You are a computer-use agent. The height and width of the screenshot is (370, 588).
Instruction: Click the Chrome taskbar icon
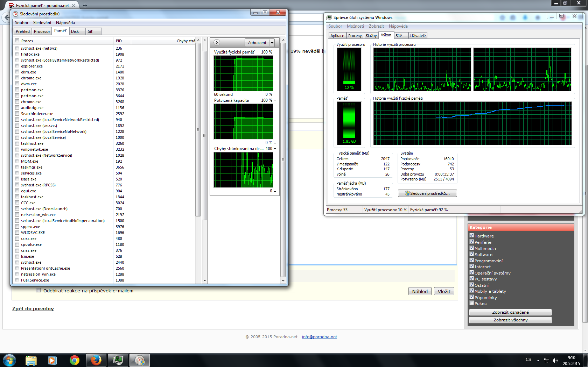tap(74, 360)
